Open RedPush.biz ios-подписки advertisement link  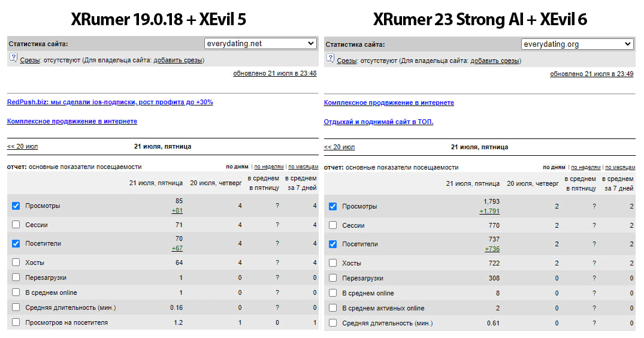coord(110,102)
